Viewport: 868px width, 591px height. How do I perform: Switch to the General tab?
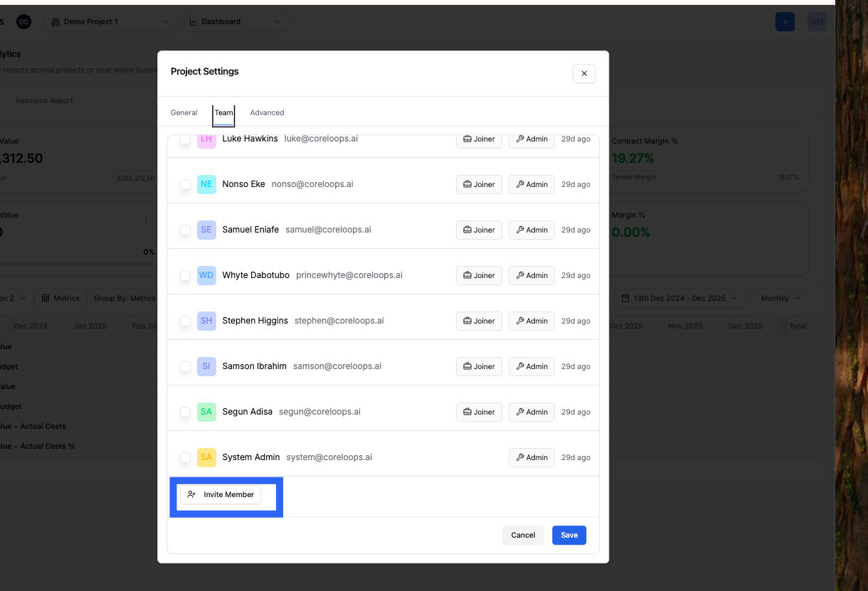click(184, 112)
